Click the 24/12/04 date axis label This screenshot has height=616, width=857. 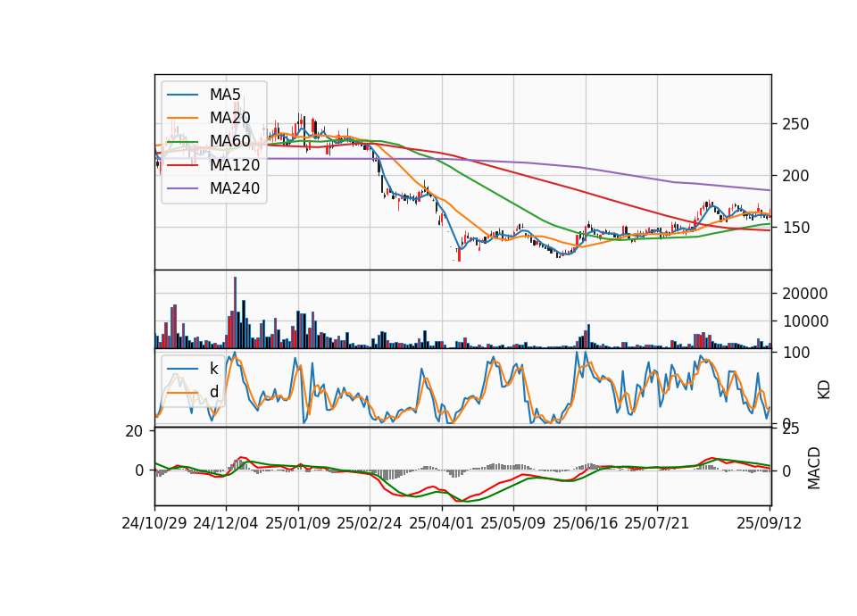(x=226, y=523)
